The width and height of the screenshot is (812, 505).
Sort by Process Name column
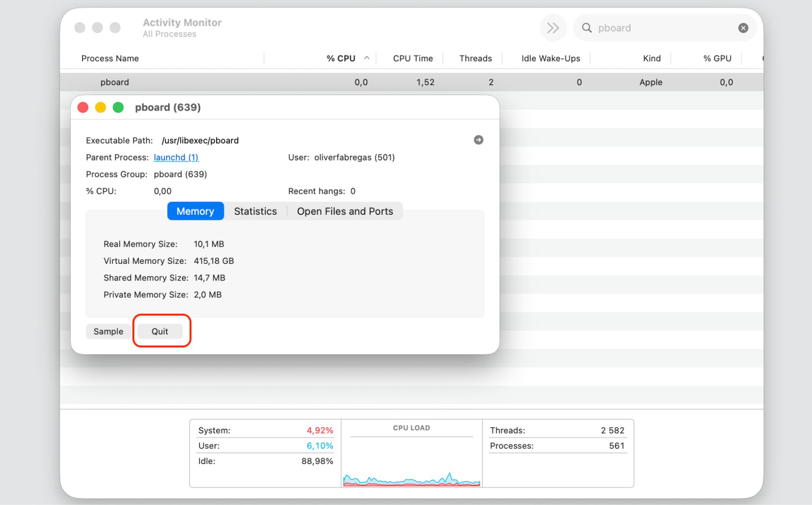coord(110,58)
